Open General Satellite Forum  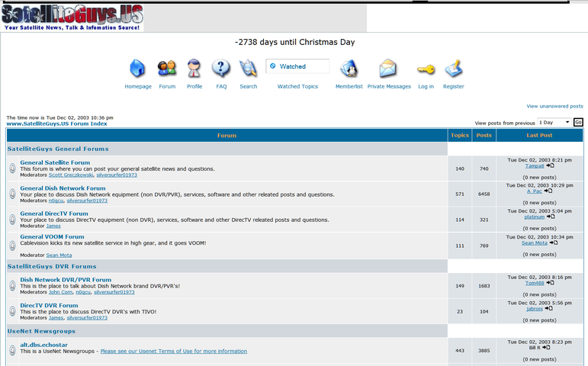click(55, 162)
